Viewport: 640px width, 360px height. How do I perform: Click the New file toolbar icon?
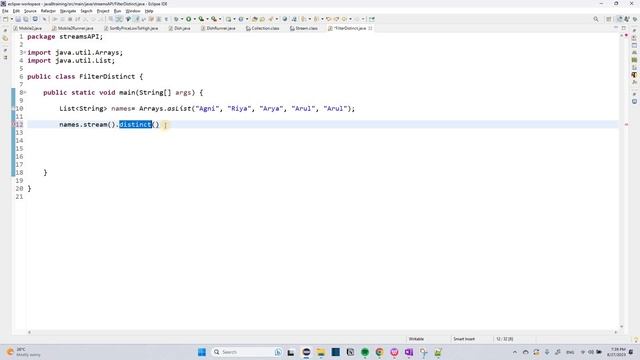(x=6, y=19)
